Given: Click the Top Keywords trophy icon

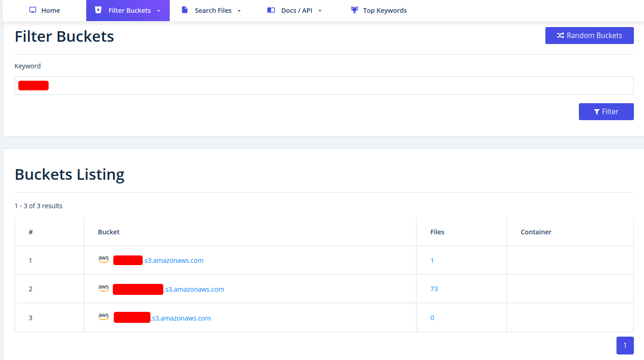Looking at the screenshot, I should coord(354,10).
